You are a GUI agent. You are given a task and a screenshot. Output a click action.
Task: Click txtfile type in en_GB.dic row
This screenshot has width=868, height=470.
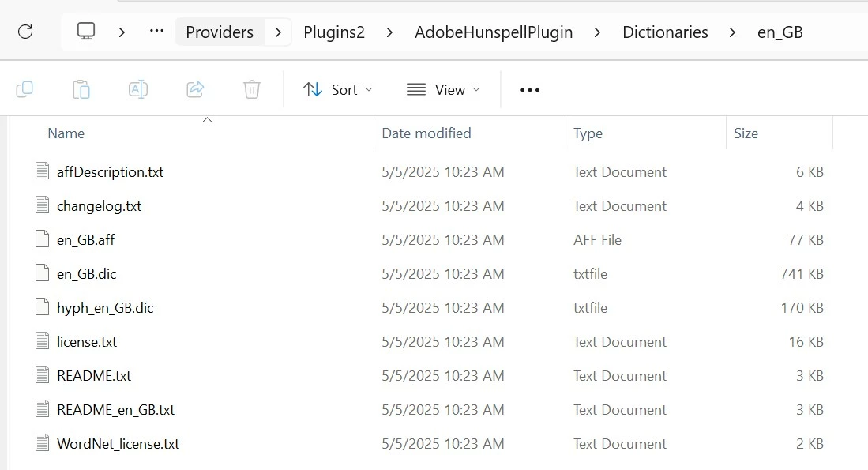point(590,273)
